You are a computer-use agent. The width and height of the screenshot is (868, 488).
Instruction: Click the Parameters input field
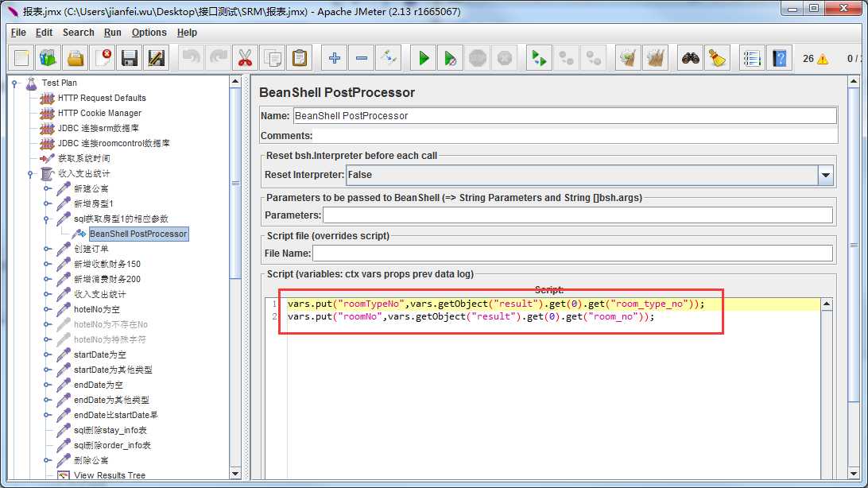point(577,215)
